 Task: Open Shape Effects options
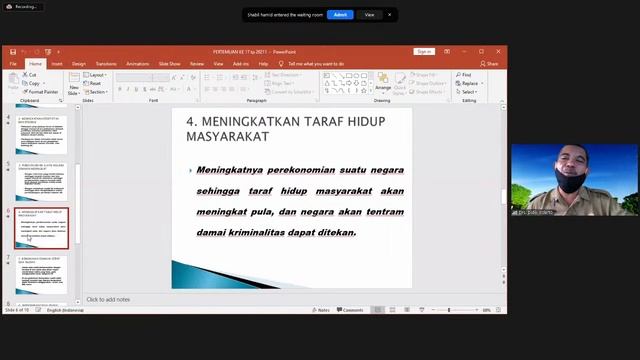[427, 92]
